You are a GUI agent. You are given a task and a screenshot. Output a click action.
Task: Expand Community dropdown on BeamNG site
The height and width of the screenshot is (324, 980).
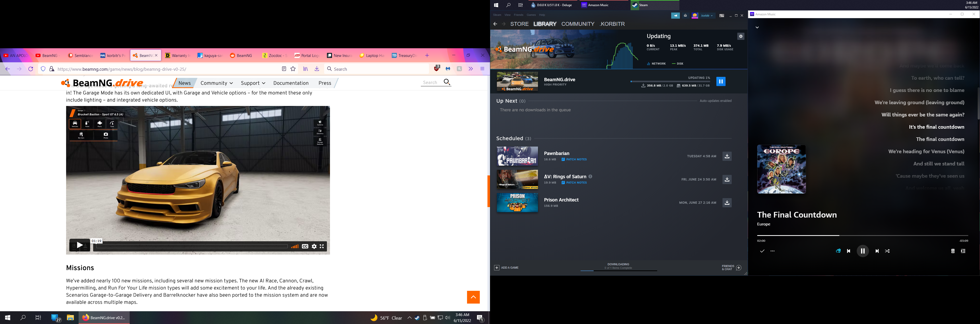[216, 83]
